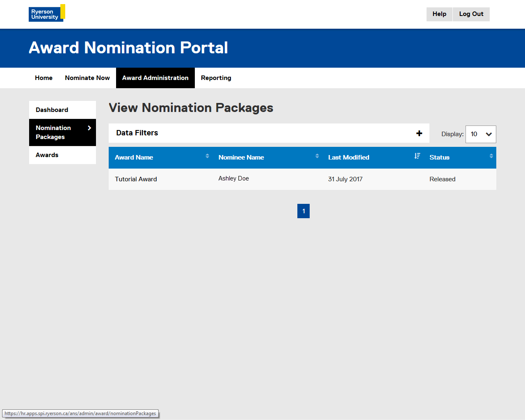This screenshot has height=420, width=525.
Task: Select the Award Administration tab
Action: click(155, 78)
